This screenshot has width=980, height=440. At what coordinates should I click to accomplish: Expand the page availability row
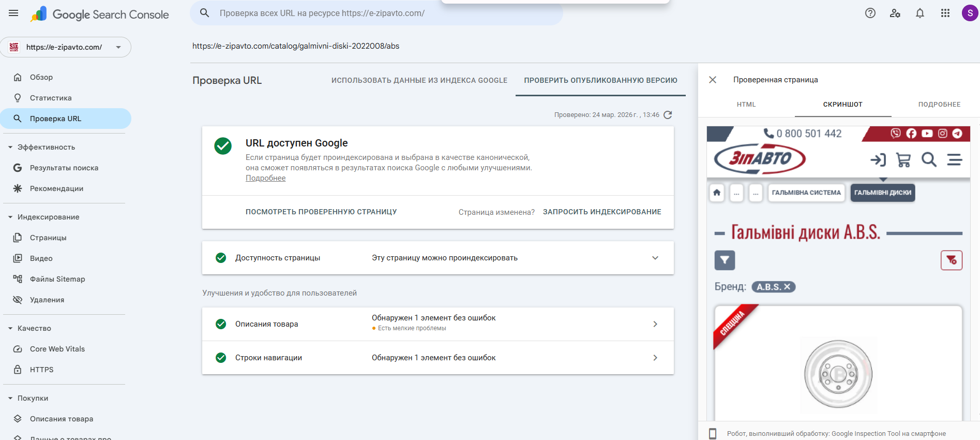coord(655,258)
